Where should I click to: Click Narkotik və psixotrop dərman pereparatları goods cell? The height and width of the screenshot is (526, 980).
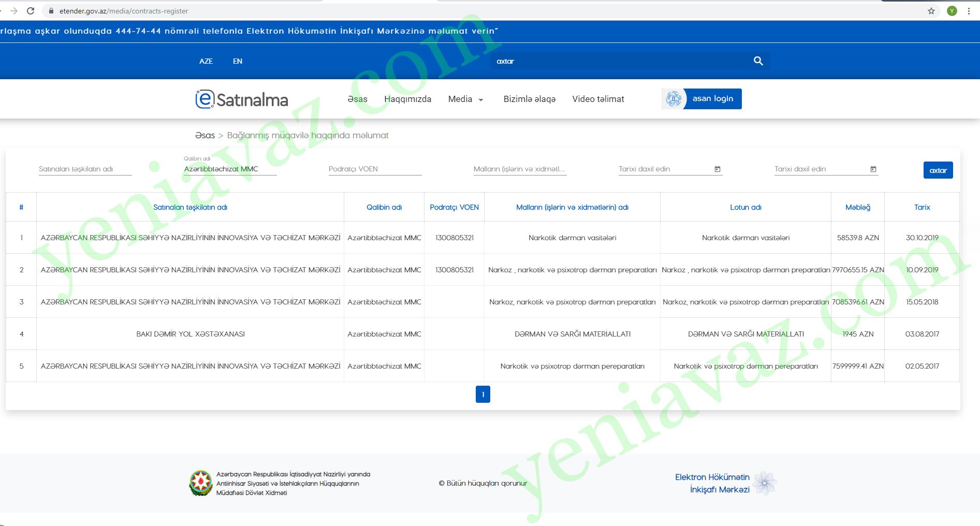tap(573, 366)
